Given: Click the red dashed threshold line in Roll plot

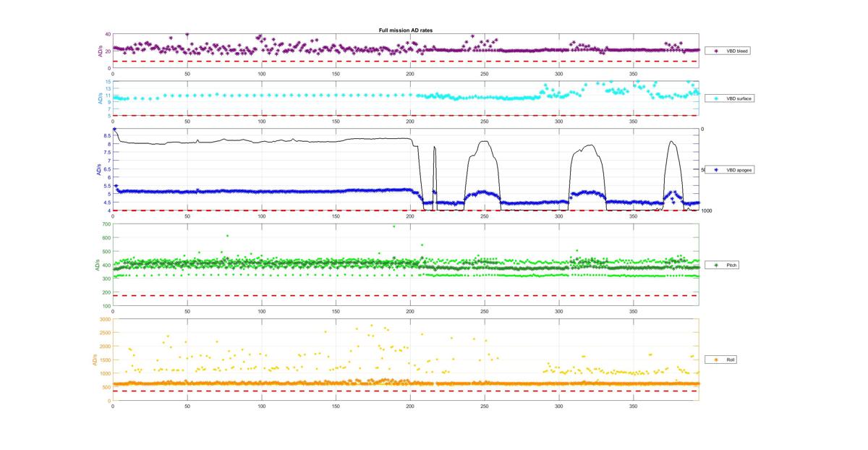Looking at the screenshot, I should pos(406,391).
